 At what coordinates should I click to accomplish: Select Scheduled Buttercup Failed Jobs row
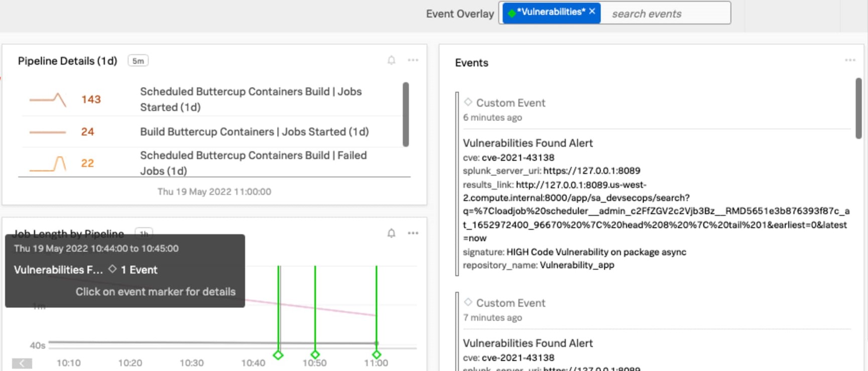coord(253,163)
